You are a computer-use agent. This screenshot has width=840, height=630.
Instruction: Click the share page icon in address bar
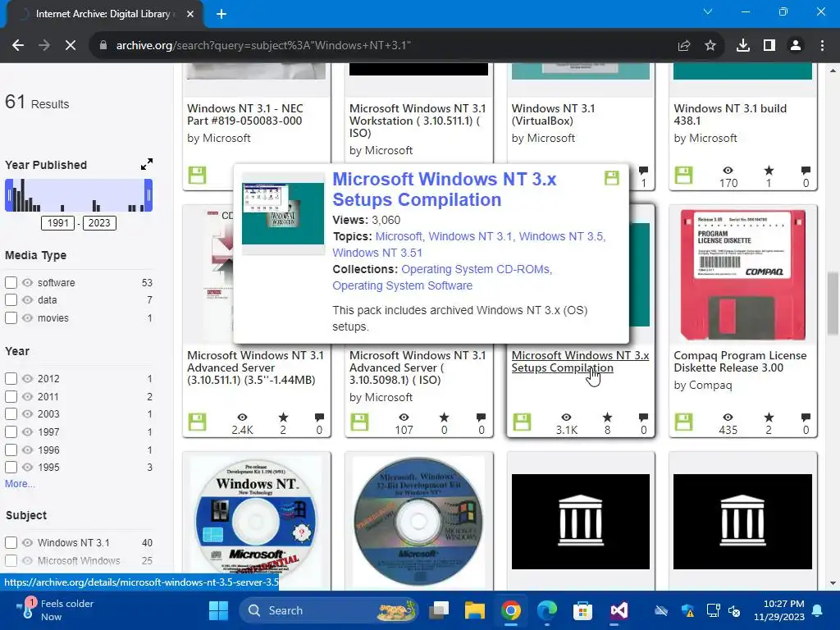(x=683, y=46)
